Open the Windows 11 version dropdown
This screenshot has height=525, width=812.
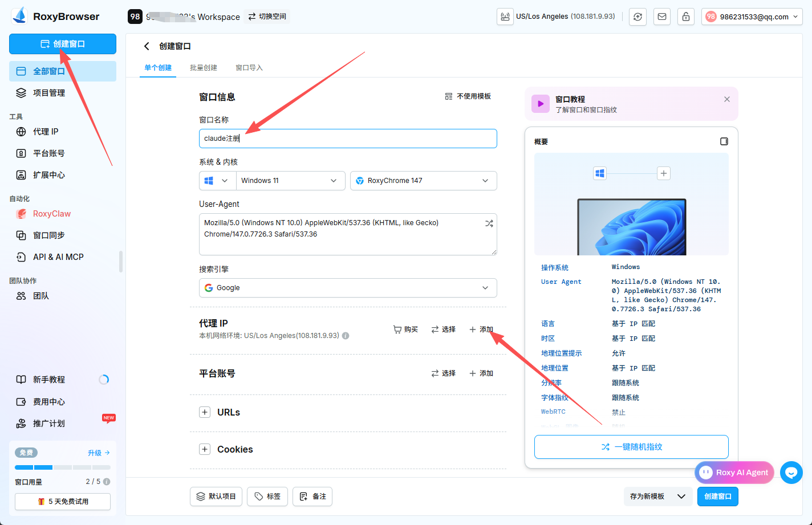[290, 181]
